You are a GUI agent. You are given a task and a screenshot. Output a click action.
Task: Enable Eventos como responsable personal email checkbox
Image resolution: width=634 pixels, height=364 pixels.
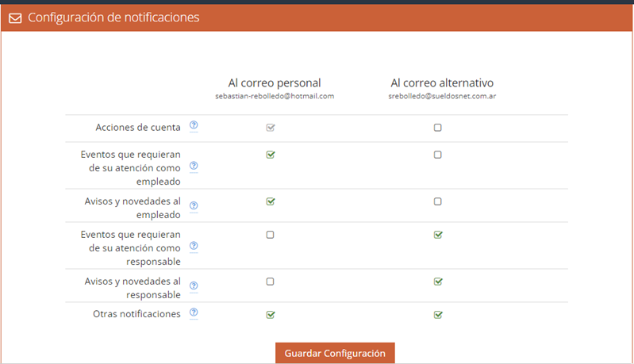click(270, 235)
